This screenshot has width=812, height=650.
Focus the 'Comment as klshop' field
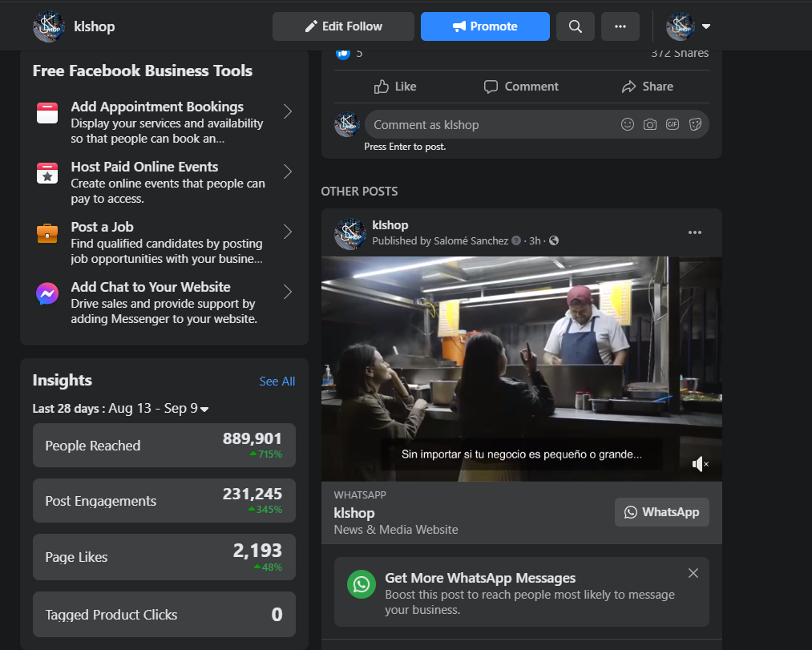point(537,125)
